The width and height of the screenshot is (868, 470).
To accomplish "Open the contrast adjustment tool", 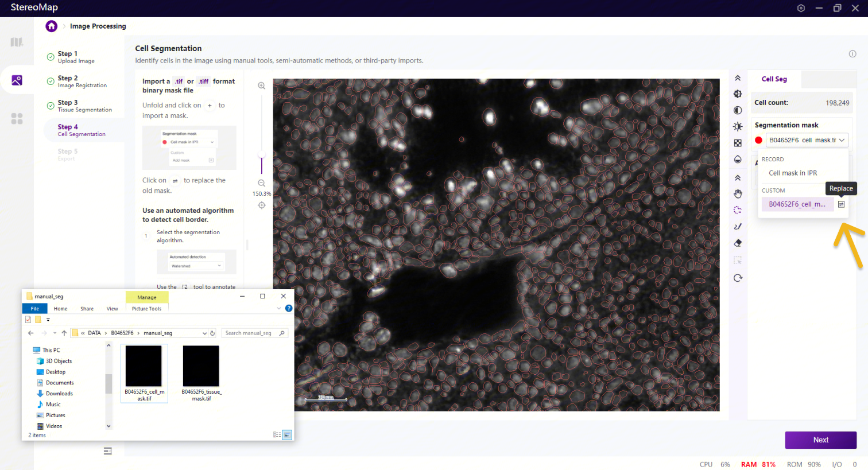I will (x=738, y=110).
